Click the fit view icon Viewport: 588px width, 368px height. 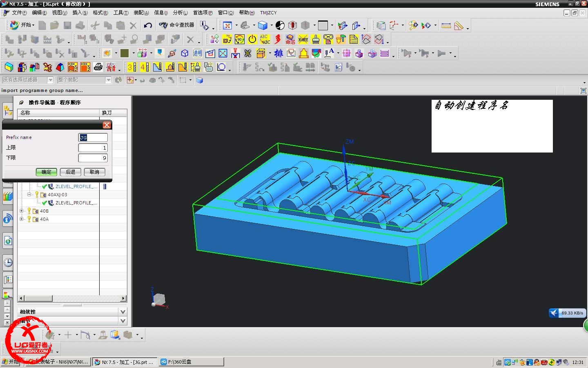(x=227, y=25)
